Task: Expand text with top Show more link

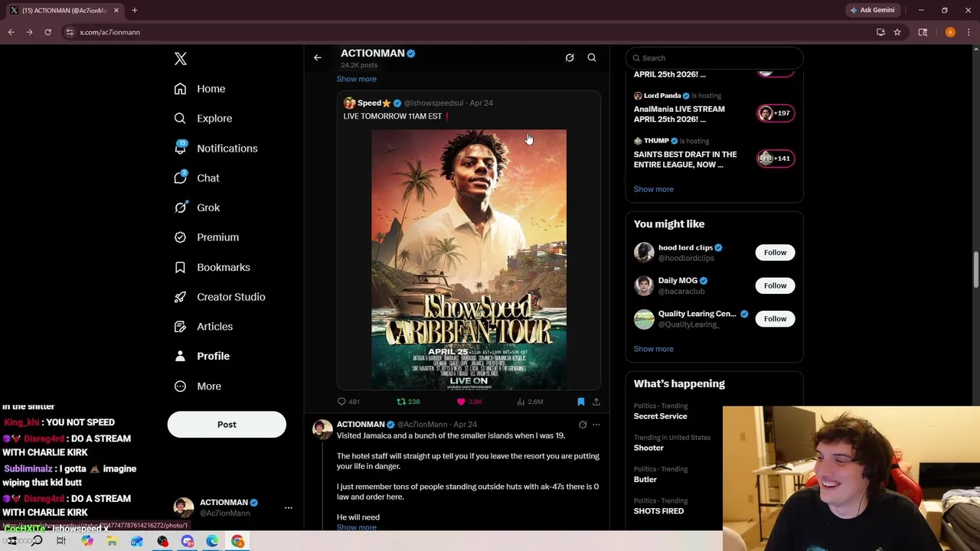Action: click(356, 79)
